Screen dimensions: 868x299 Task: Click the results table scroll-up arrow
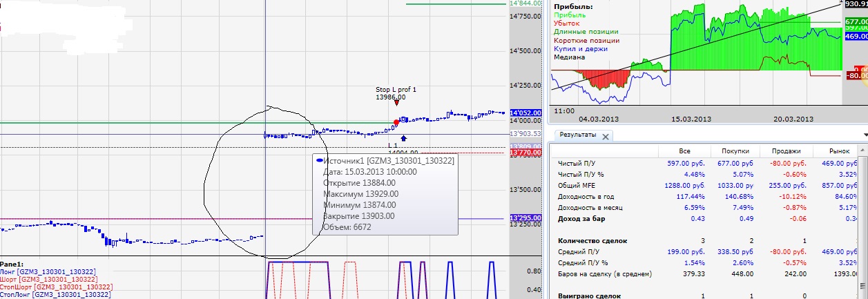point(864,150)
